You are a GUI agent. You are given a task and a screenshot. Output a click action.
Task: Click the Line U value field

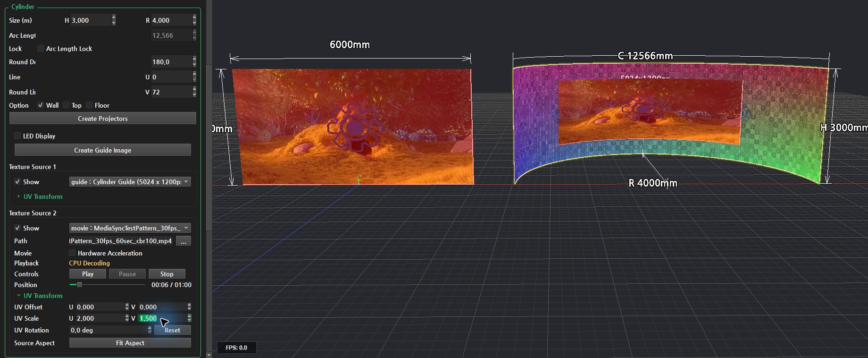pyautogui.click(x=171, y=77)
